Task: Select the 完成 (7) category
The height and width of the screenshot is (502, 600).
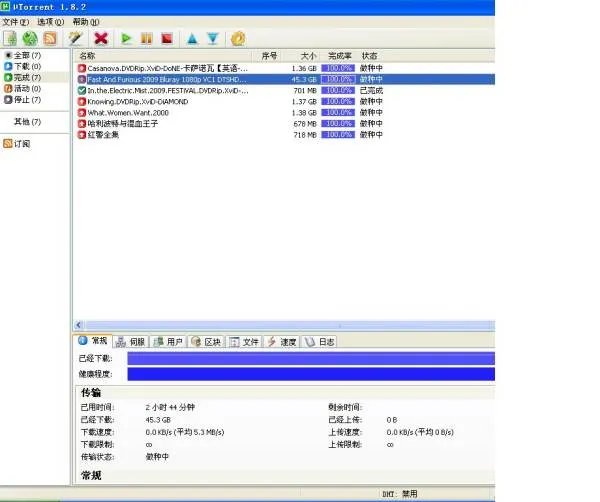Action: coord(23,78)
